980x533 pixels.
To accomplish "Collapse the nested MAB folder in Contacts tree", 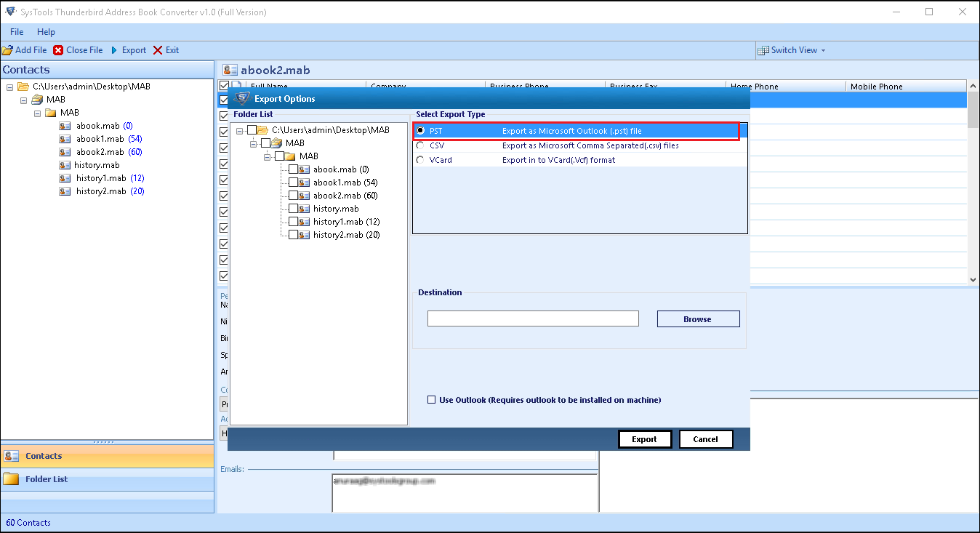I will 37,113.
